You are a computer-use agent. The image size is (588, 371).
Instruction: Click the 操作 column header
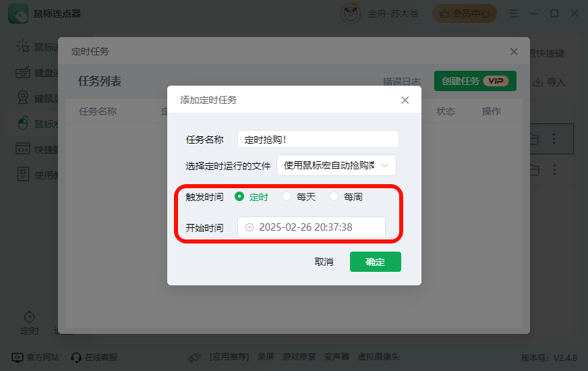point(492,111)
